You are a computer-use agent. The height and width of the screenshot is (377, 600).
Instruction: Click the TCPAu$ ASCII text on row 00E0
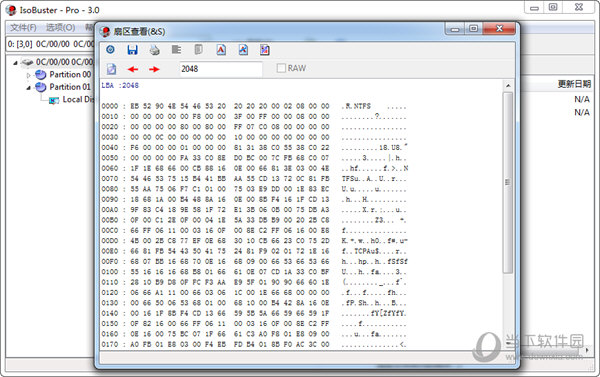(367, 251)
